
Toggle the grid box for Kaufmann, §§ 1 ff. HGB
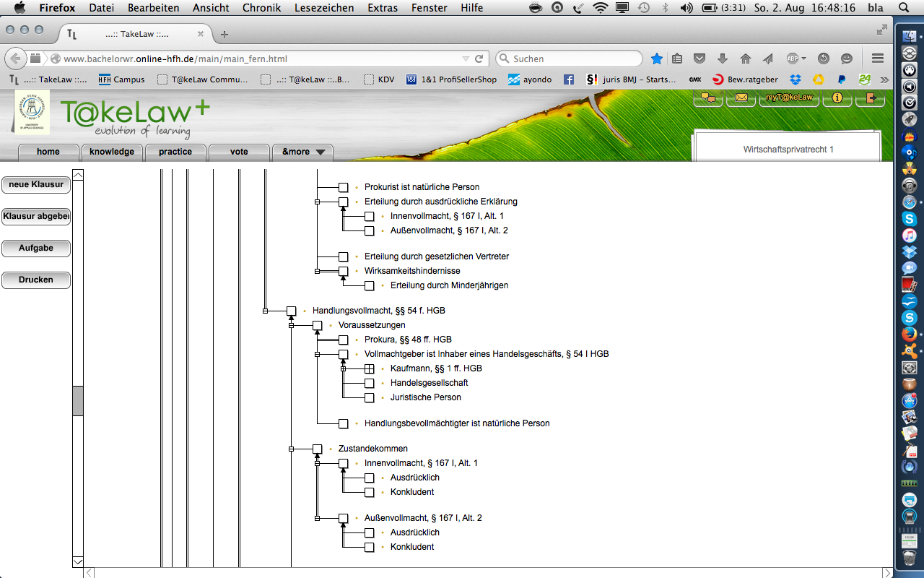(x=370, y=369)
